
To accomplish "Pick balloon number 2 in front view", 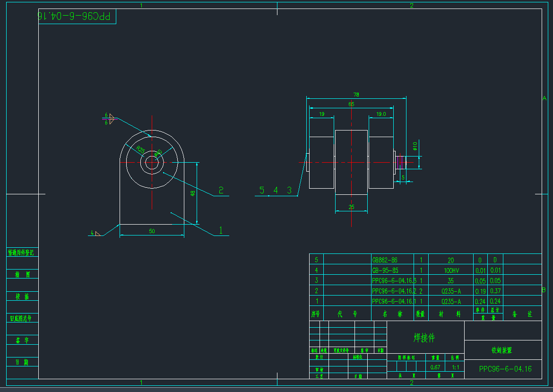I will 221,191.
